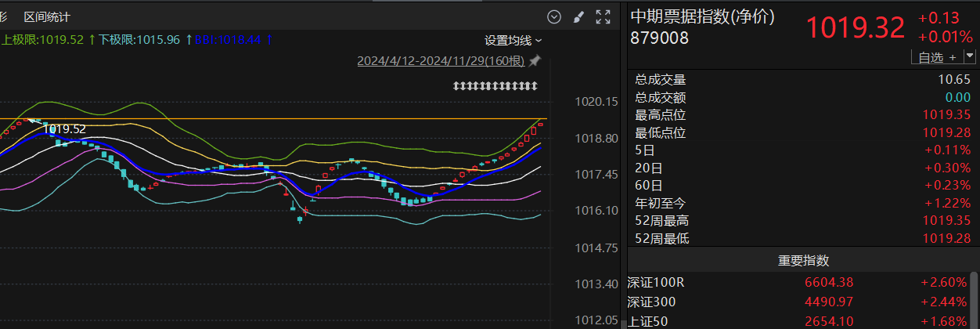This screenshot has height=329, width=980.
Task: Click the arrow after 下极限 value
Action: pos(188,39)
